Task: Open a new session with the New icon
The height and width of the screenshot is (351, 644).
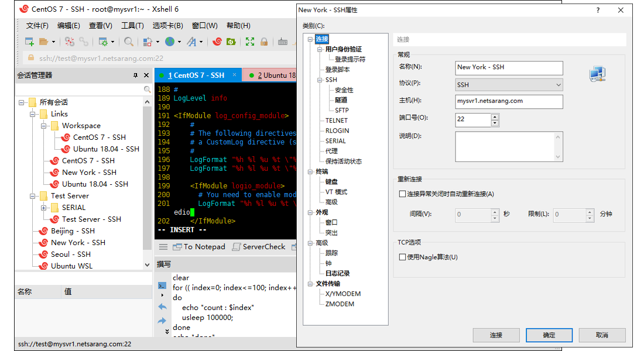Action: (x=29, y=41)
